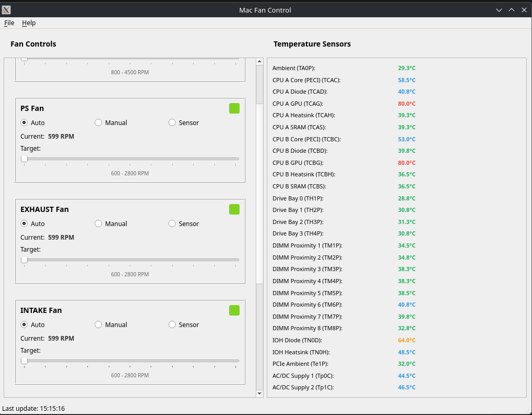Click the Fan Controls heading
This screenshot has width=532, height=415.
[x=33, y=44]
